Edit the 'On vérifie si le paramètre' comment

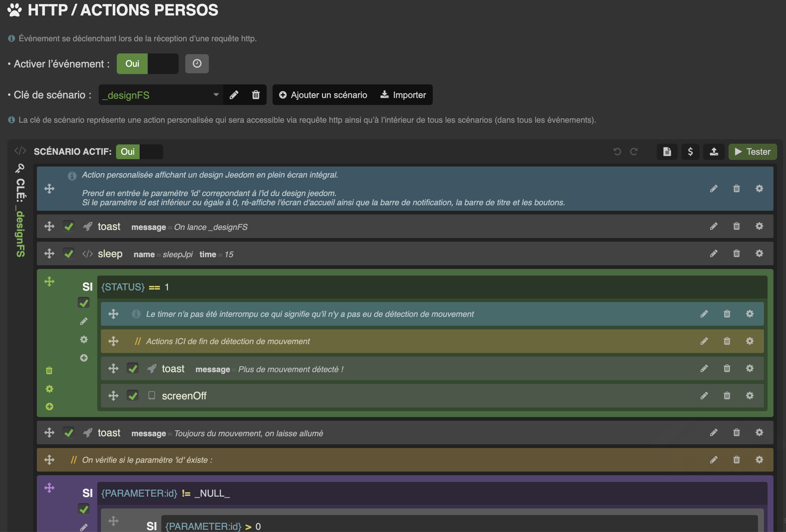[x=714, y=460]
